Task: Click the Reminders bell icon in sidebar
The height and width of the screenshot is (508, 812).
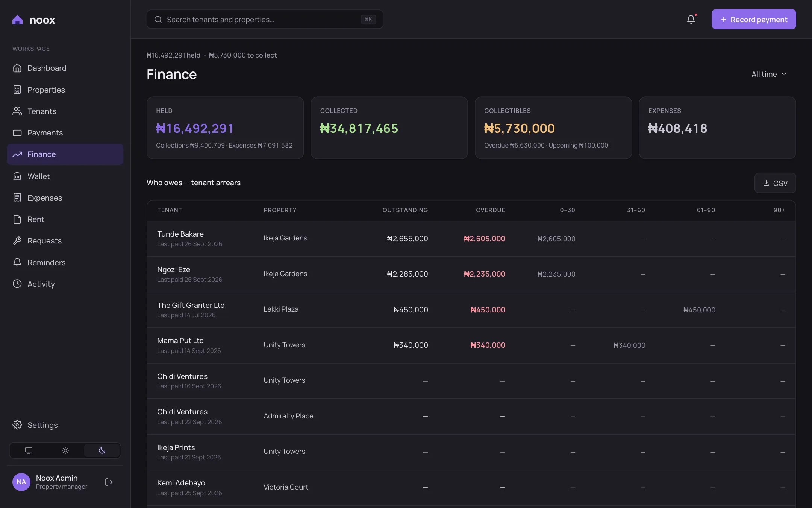Action: (x=17, y=262)
